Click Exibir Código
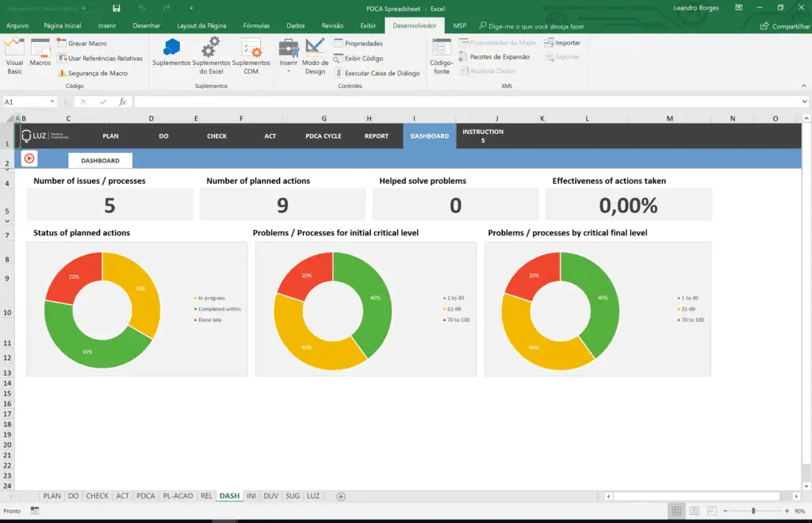 coord(359,59)
